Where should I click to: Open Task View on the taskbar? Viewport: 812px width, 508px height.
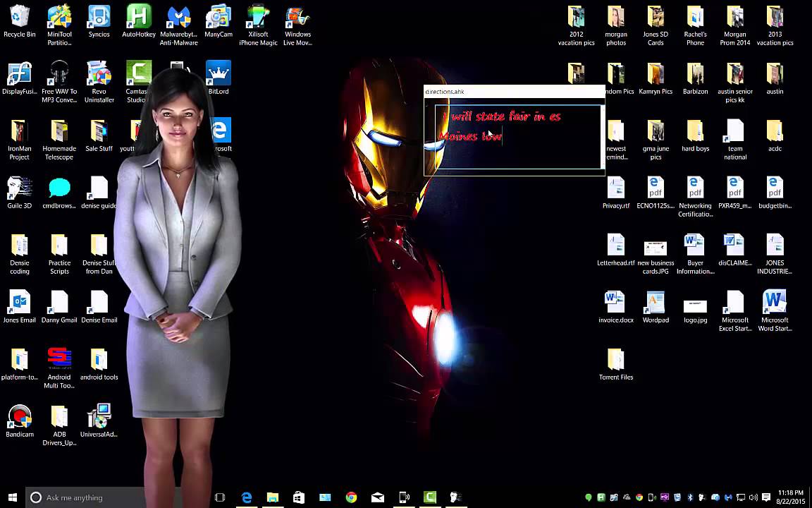point(220,497)
